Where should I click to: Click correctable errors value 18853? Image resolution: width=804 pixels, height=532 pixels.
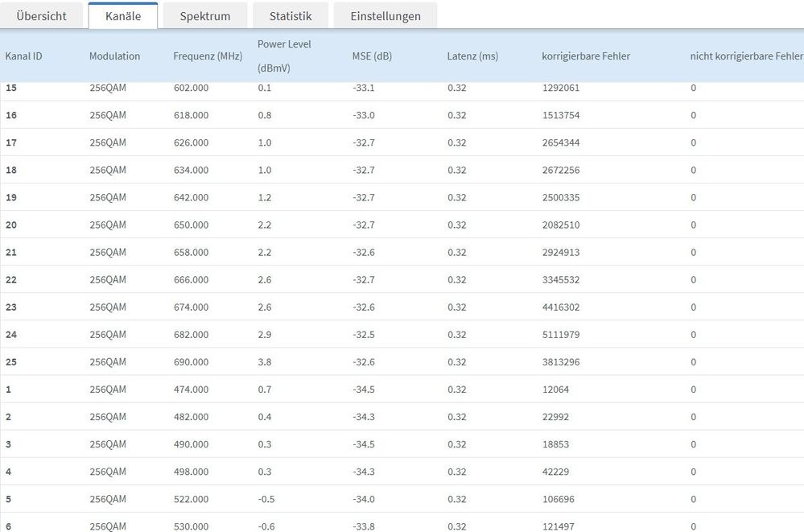555,444
